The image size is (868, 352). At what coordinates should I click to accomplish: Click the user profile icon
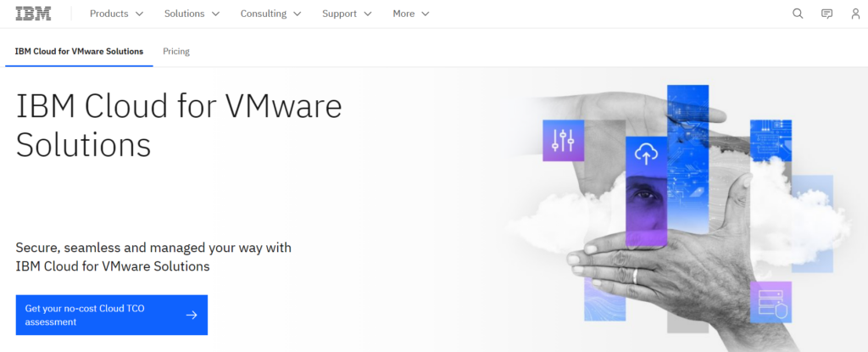(855, 14)
